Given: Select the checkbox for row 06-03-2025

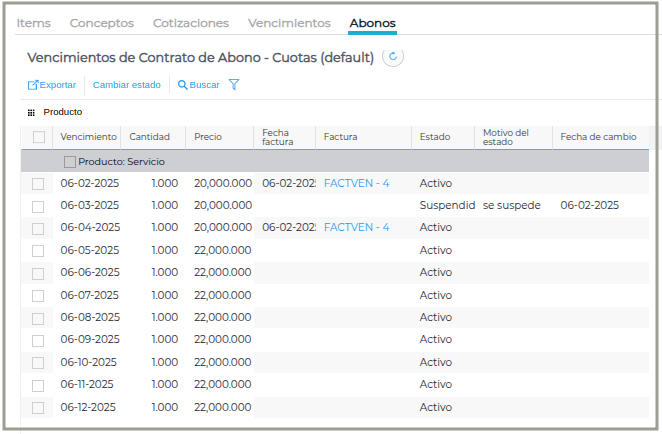Looking at the screenshot, I should coord(39,206).
